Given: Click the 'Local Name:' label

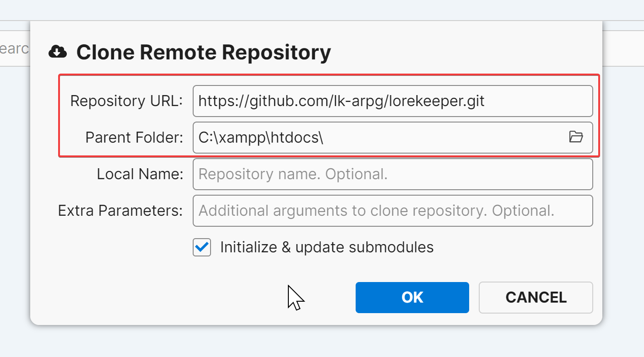Looking at the screenshot, I should click(140, 174).
